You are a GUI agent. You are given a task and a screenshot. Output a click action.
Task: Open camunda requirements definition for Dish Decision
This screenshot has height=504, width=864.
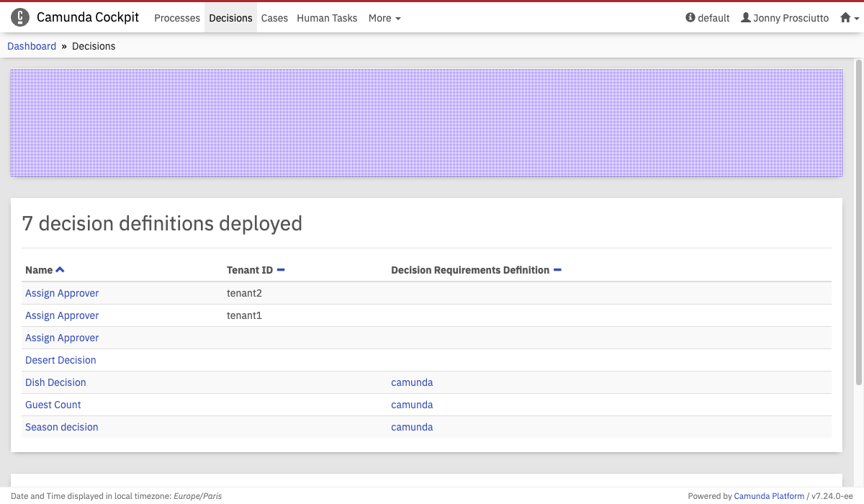[x=412, y=382]
